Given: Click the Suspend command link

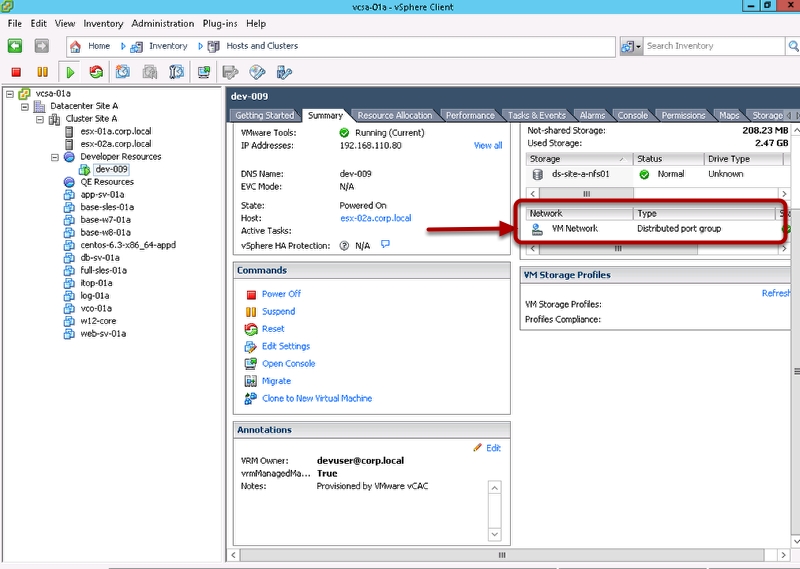Looking at the screenshot, I should 279,311.
